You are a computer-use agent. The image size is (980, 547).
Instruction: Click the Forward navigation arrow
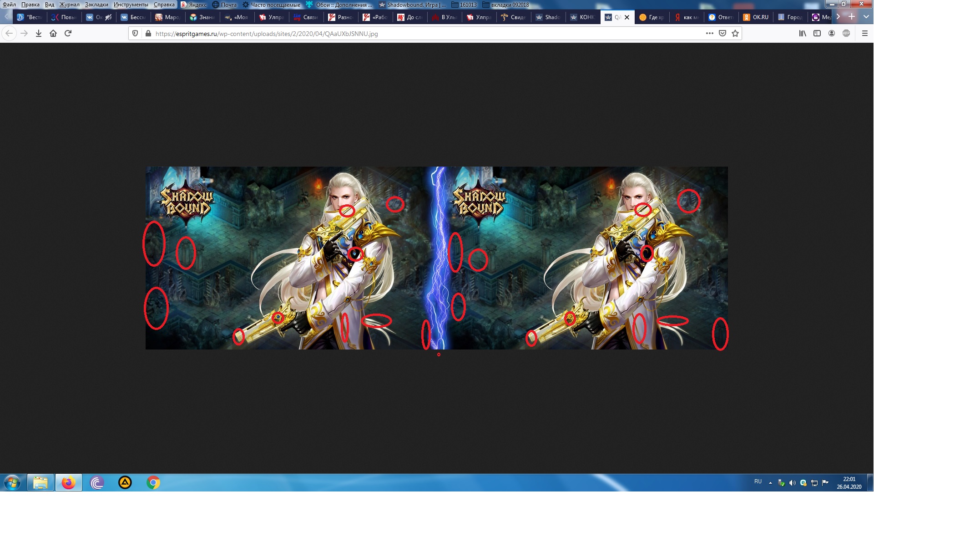(x=24, y=33)
